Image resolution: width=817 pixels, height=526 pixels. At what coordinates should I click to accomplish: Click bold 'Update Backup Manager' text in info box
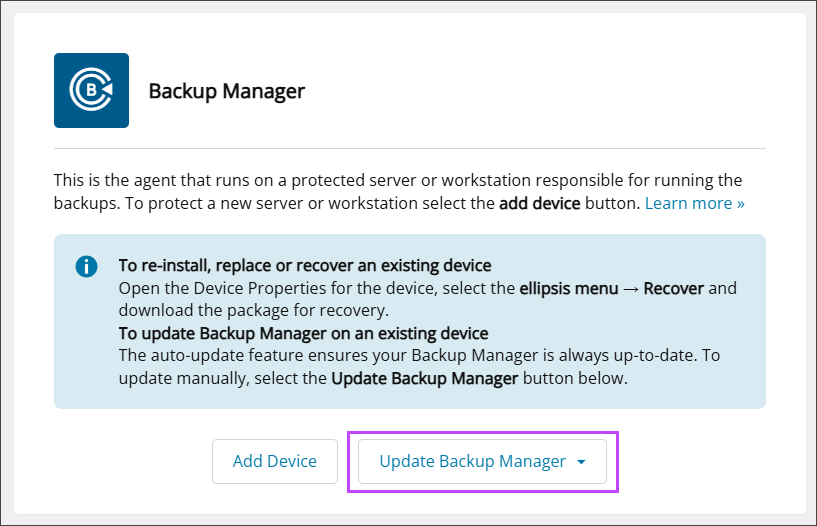[424, 378]
